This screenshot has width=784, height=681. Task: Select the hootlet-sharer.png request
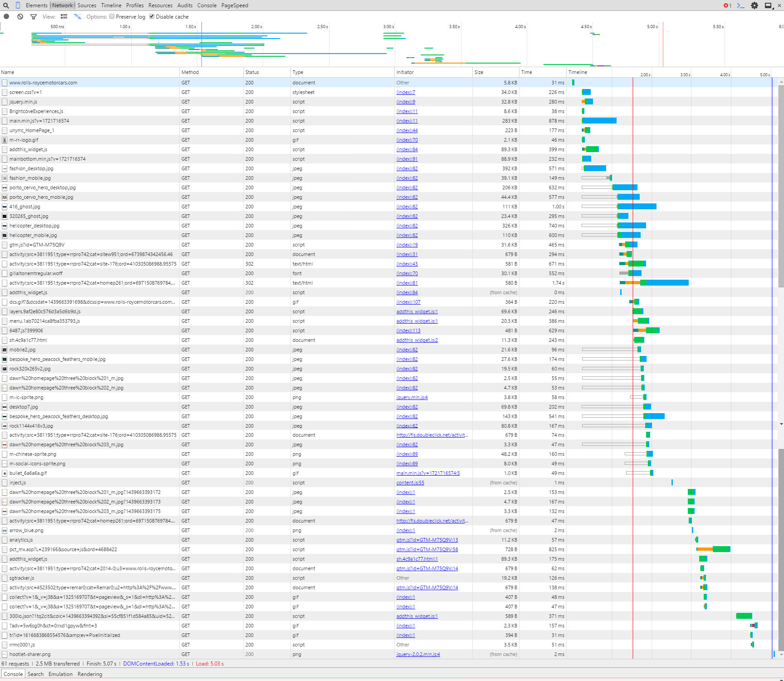point(30,654)
